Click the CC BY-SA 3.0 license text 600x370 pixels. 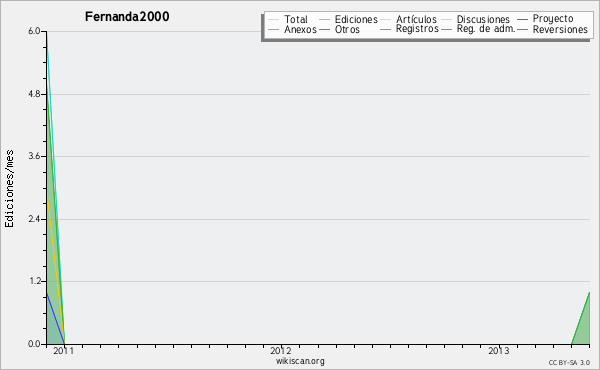click(569, 362)
